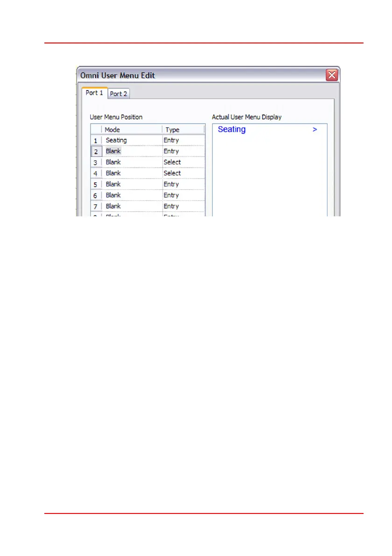Click the Blank mode cell in row 5
Viewport: 392px width, 556px height.
click(133, 185)
